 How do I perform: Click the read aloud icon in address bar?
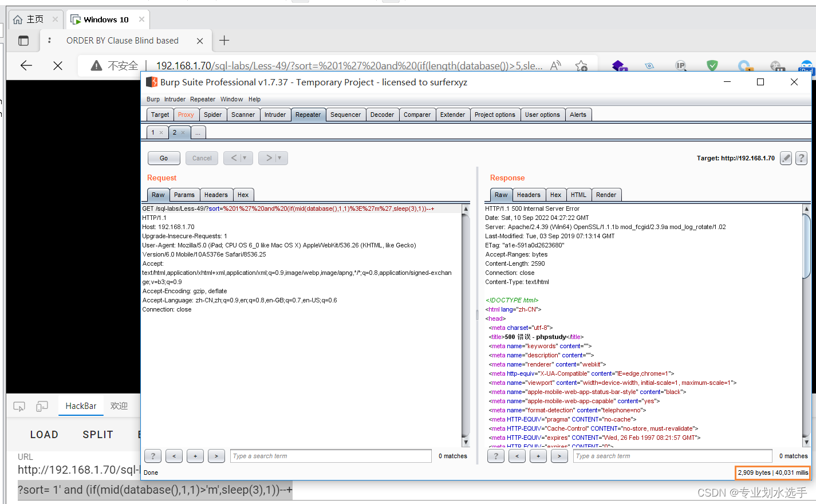pos(555,66)
